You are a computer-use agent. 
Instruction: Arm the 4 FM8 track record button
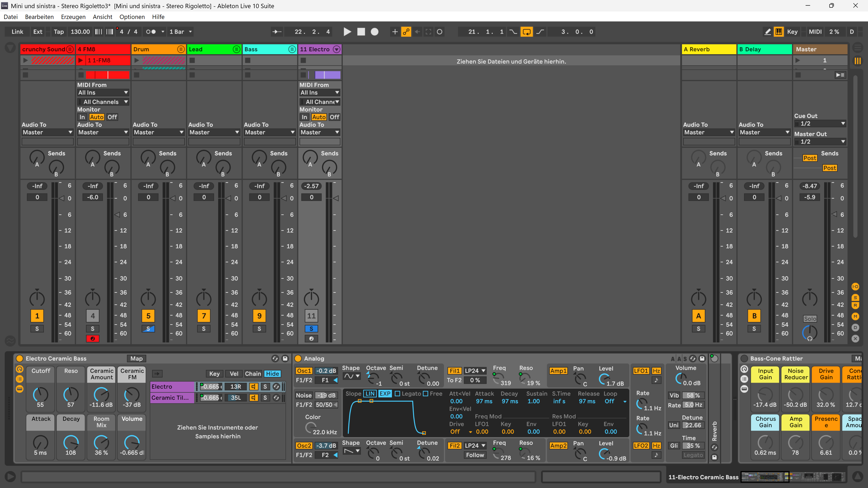92,338
